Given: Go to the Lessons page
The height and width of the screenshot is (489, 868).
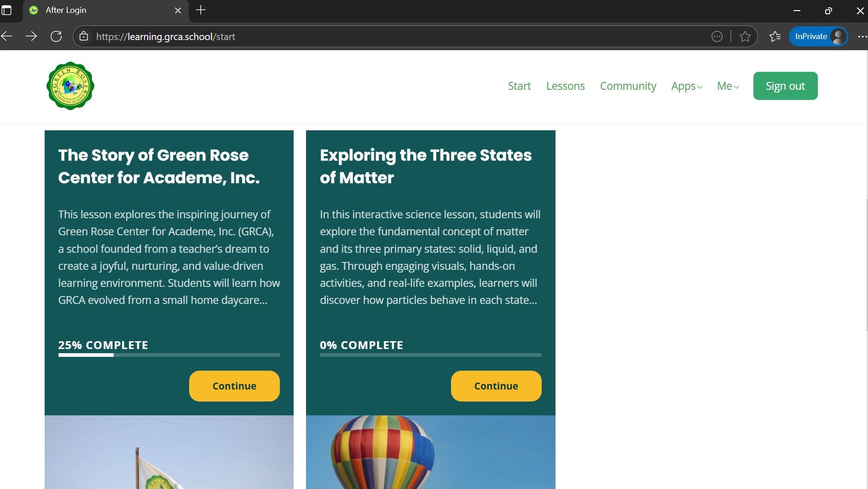Looking at the screenshot, I should tap(565, 86).
